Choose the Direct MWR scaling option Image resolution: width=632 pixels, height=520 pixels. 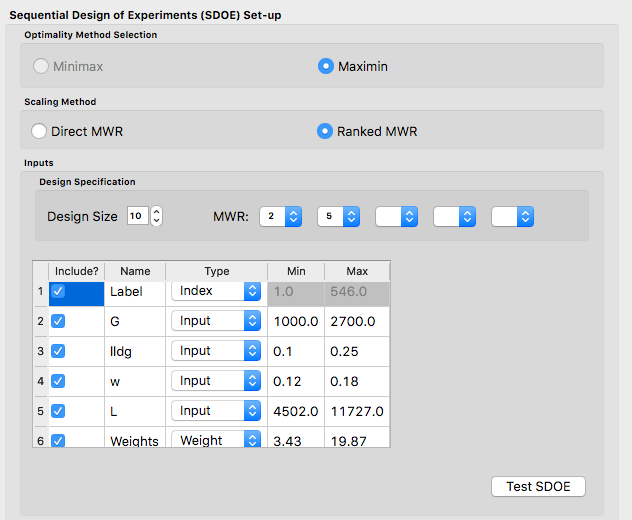coord(39,131)
